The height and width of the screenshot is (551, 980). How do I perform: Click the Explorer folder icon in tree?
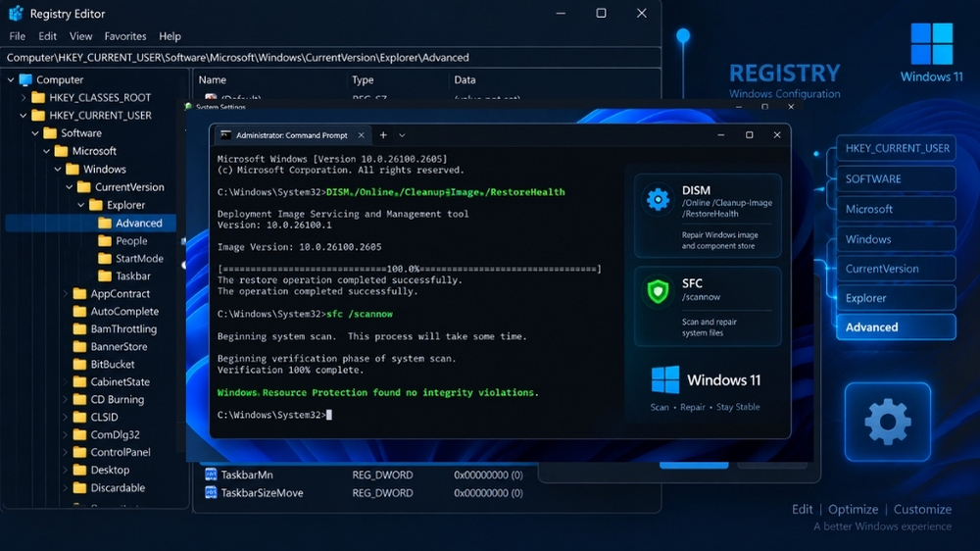96,205
